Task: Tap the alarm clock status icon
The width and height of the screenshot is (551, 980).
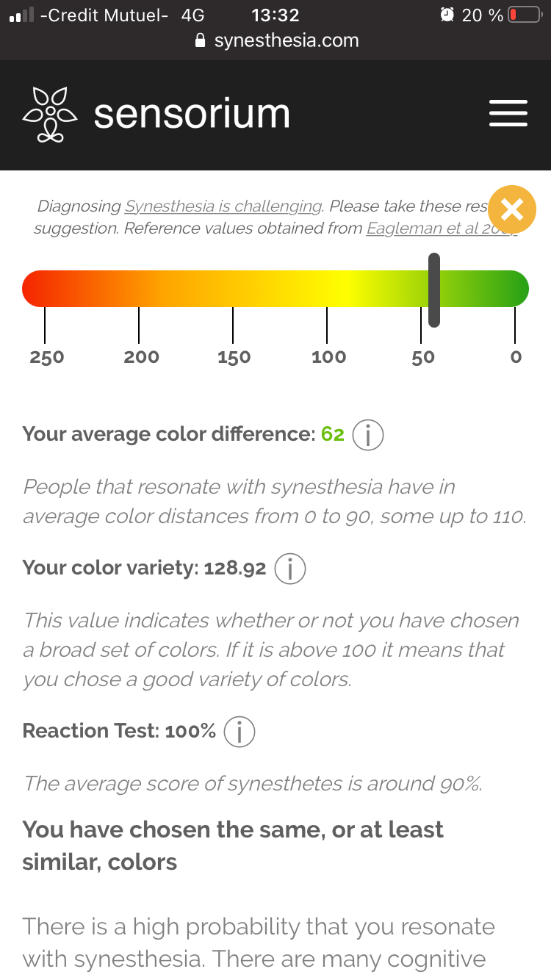Action: 446,15
